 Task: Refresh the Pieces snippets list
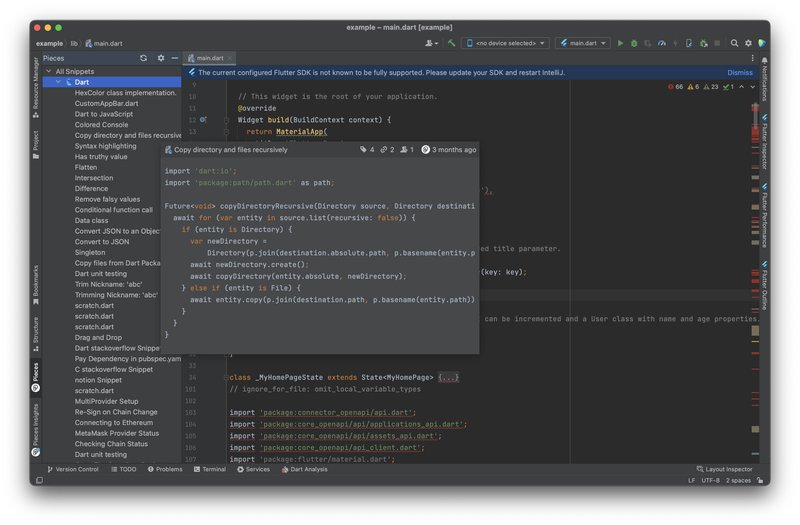(143, 58)
